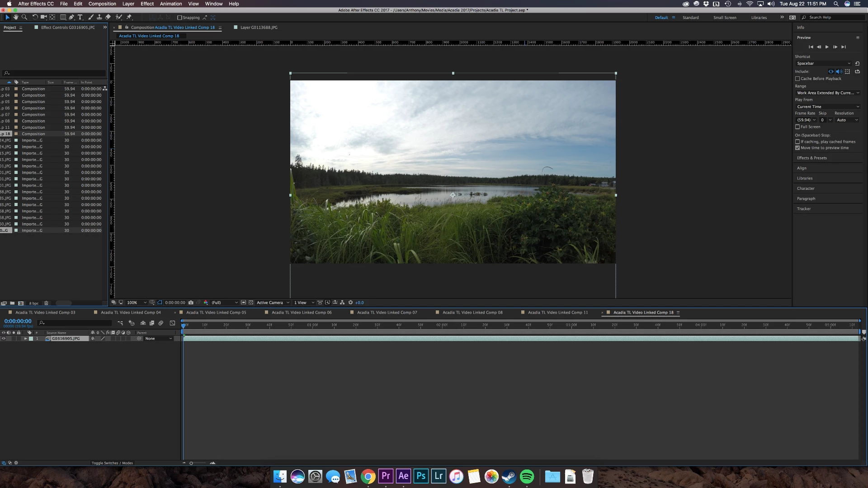
Task: Uncheck Move time to preview time
Action: 797,148
